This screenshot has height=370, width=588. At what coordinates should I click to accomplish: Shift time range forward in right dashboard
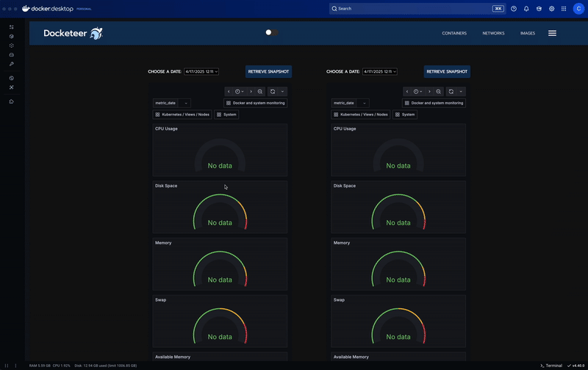(429, 91)
